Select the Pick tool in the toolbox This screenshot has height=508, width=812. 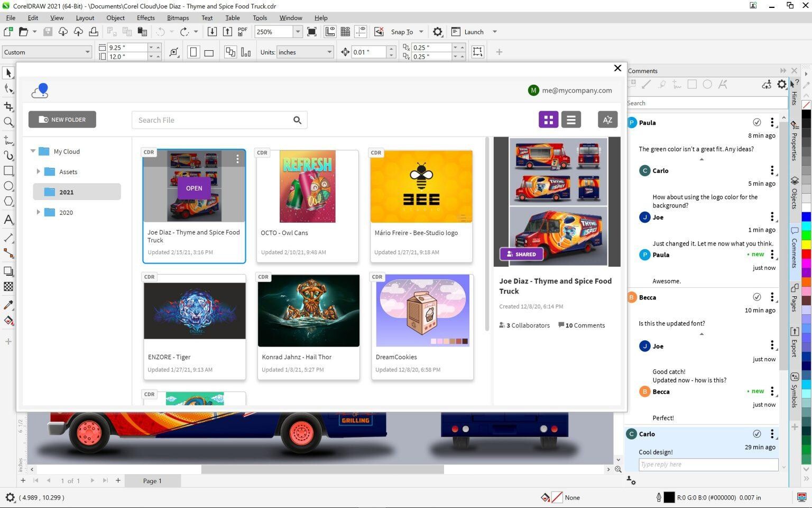pyautogui.click(x=8, y=72)
